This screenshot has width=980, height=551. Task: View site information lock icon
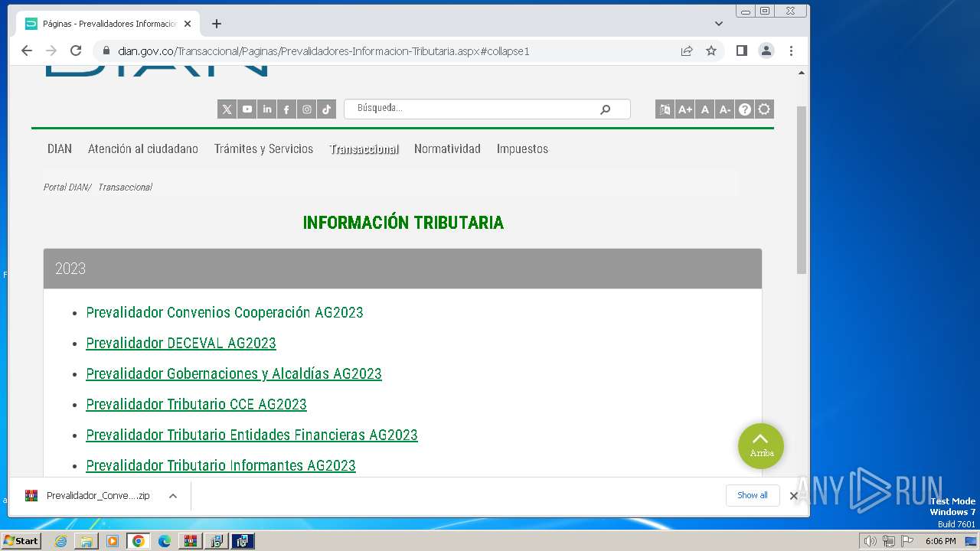106,51
